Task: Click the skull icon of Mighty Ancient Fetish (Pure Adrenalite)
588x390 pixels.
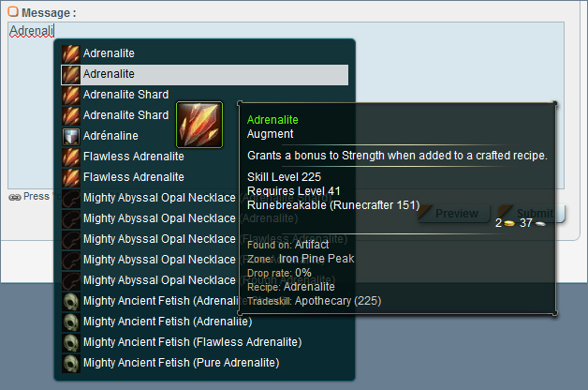Action: (71, 364)
